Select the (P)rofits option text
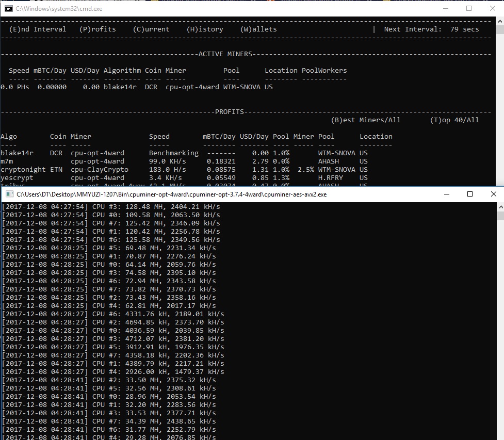This screenshot has height=440, width=504. [97, 29]
